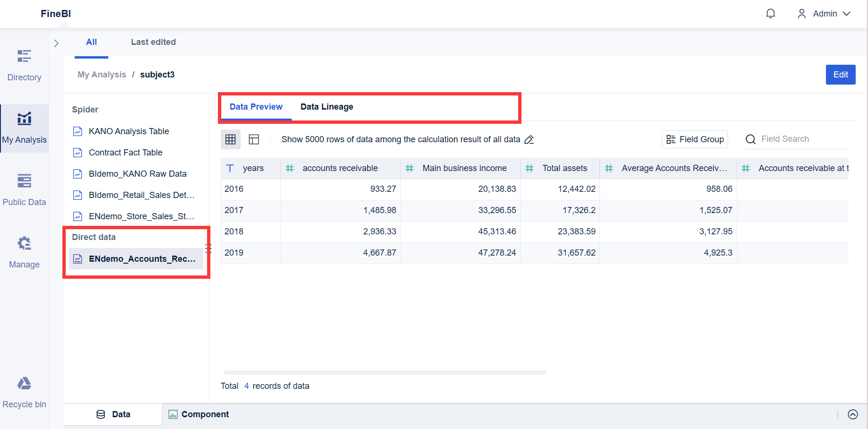Image resolution: width=868 pixels, height=429 pixels.
Task: Open Field Group settings
Action: click(x=694, y=139)
